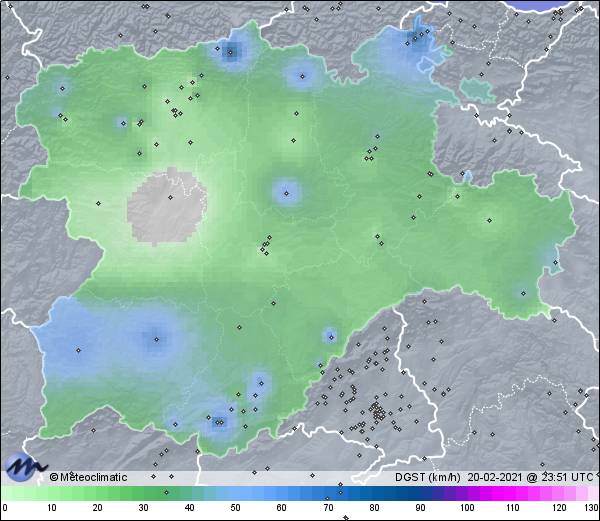Click the 80 label on the scale
This screenshot has width=600, height=521.
click(374, 508)
